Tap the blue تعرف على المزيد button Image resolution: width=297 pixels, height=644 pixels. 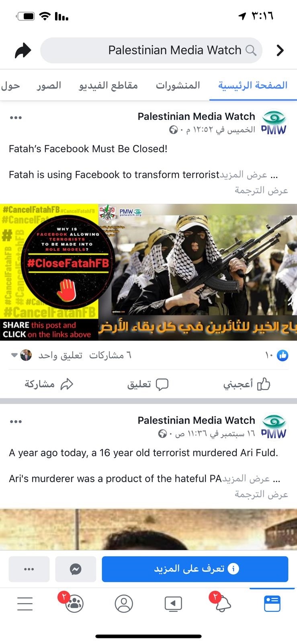pos(195,569)
